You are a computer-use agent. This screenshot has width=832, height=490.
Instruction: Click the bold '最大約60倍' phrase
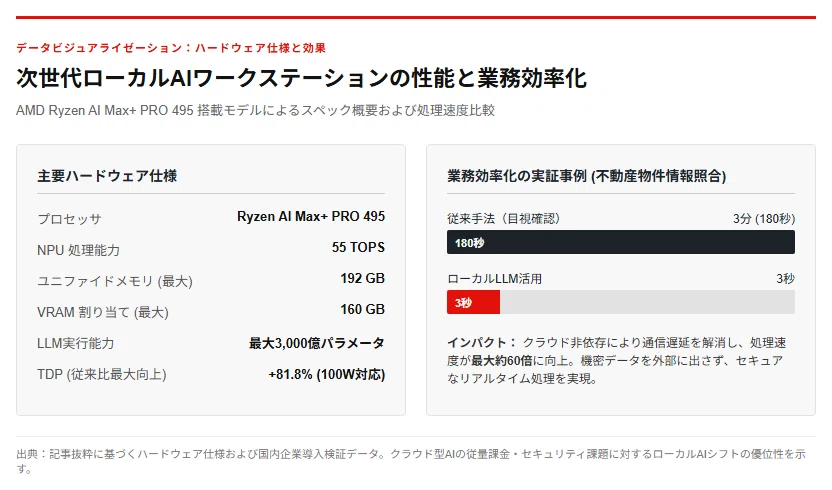point(502,361)
